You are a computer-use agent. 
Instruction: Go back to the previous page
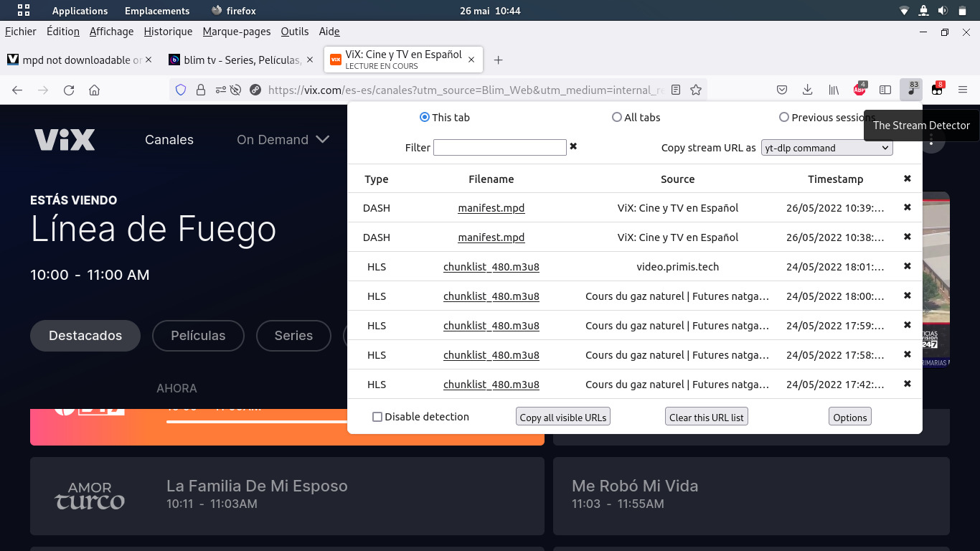click(x=17, y=90)
